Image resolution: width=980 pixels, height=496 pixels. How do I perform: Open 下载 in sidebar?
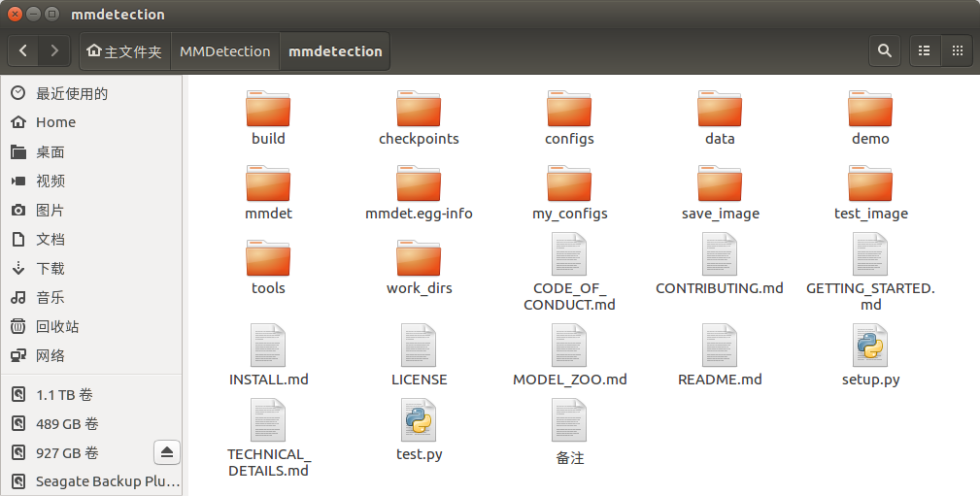point(91,269)
